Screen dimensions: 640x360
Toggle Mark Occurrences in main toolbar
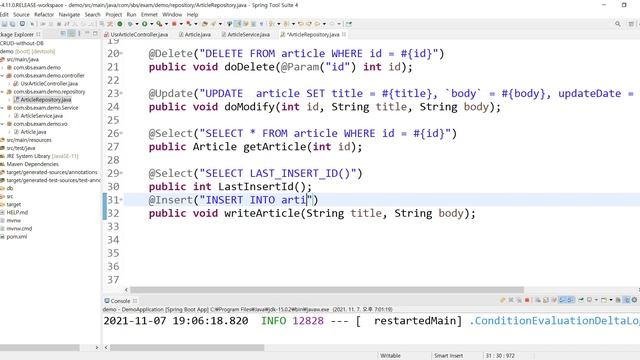[237, 24]
